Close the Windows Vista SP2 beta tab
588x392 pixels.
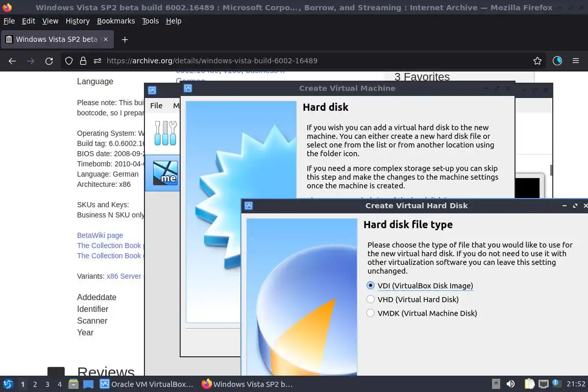coord(106,39)
